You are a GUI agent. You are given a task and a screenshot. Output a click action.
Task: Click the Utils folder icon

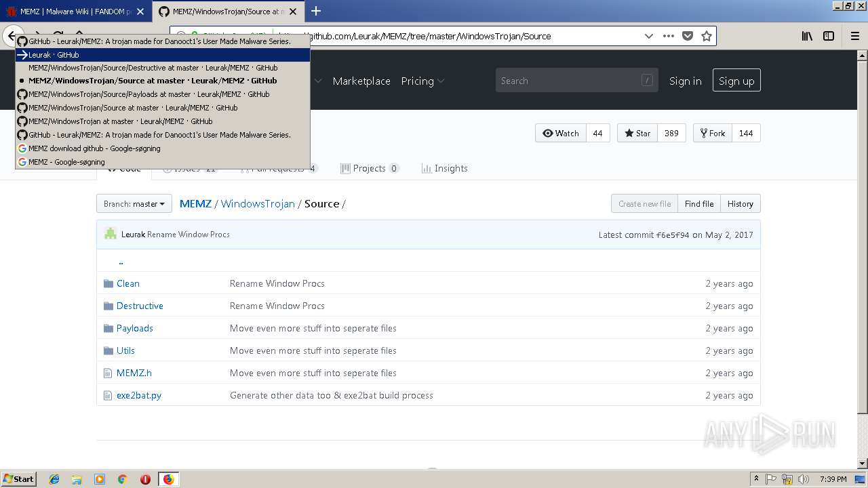pos(108,350)
